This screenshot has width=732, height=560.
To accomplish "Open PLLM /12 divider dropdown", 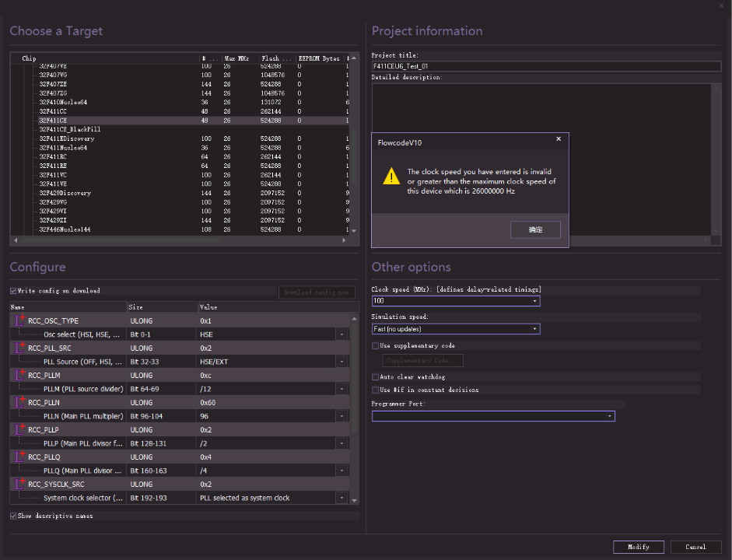I will click(x=341, y=389).
